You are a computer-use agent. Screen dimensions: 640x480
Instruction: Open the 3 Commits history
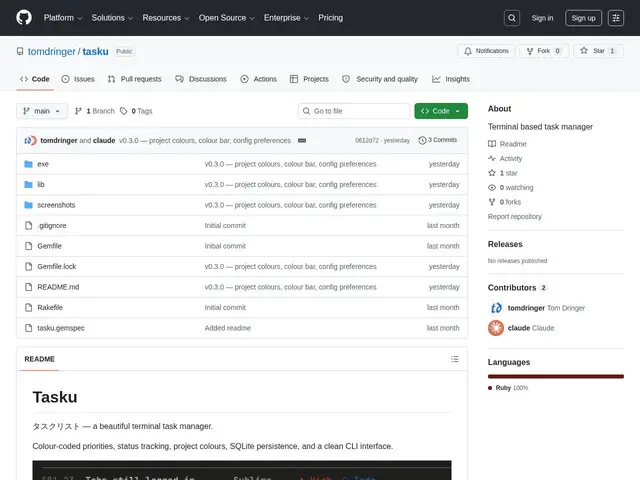[438, 140]
